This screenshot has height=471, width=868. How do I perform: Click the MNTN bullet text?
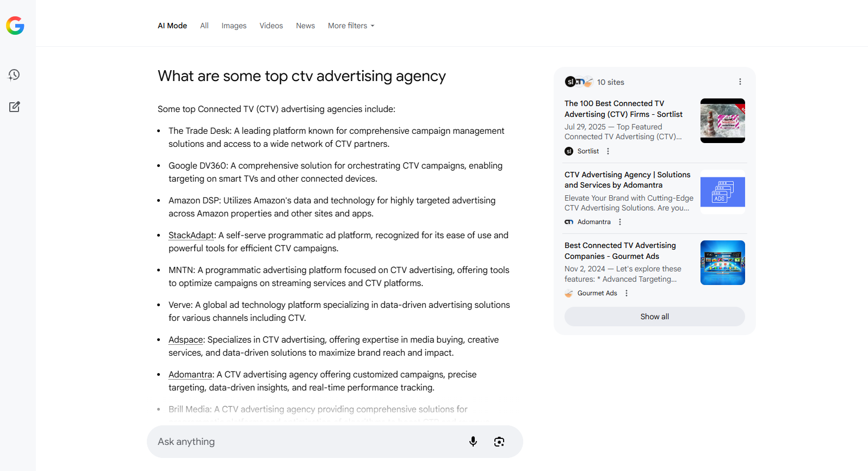tap(339, 276)
